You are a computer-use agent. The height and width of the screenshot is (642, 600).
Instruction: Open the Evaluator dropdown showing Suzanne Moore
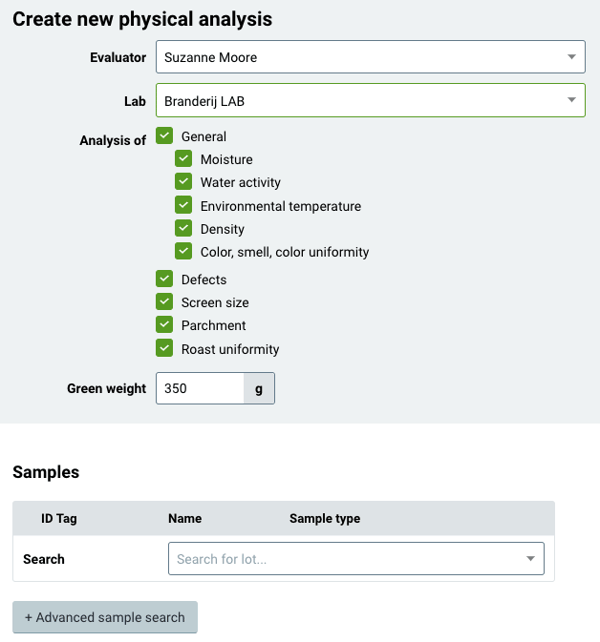(370, 57)
